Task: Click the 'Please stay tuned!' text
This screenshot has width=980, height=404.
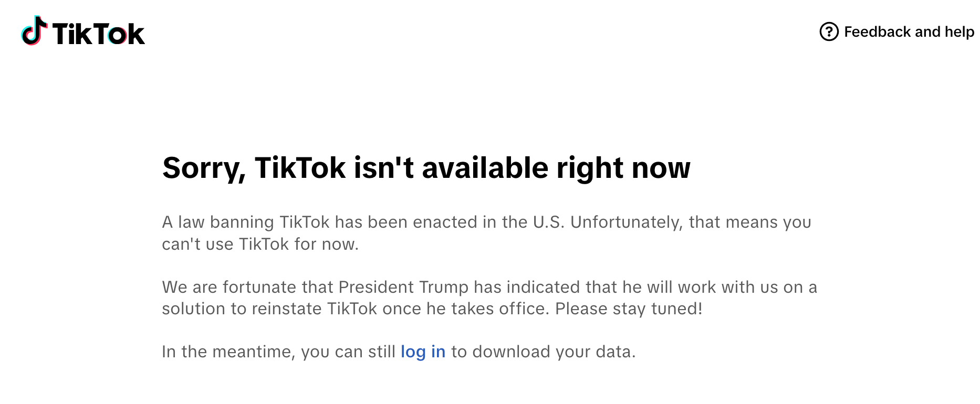Action: tap(629, 309)
